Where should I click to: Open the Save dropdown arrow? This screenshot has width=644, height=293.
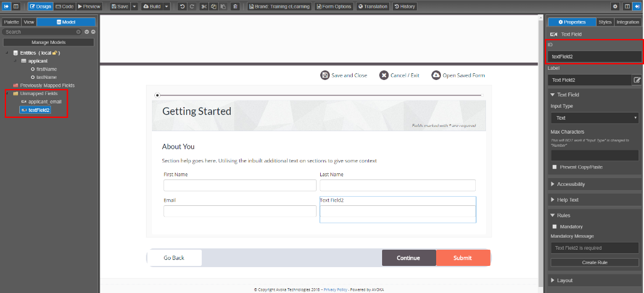click(135, 6)
